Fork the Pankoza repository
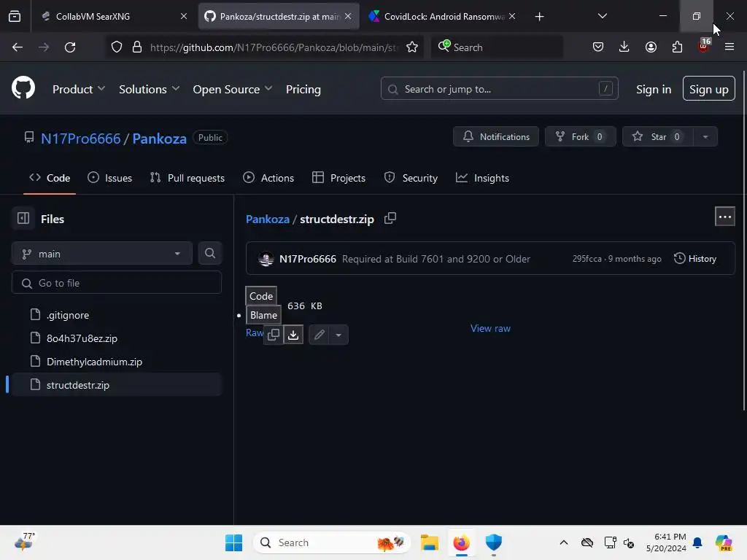The height and width of the screenshot is (560, 747). (580, 136)
